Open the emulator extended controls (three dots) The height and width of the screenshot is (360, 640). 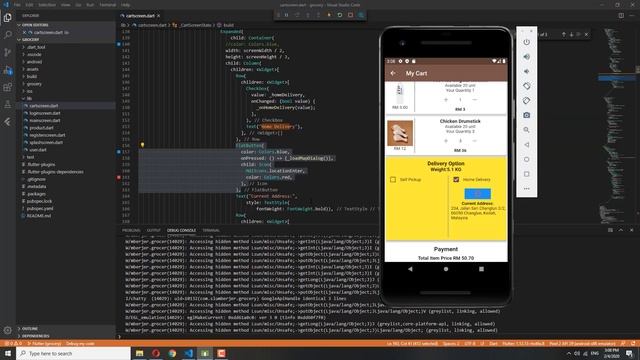527,189
